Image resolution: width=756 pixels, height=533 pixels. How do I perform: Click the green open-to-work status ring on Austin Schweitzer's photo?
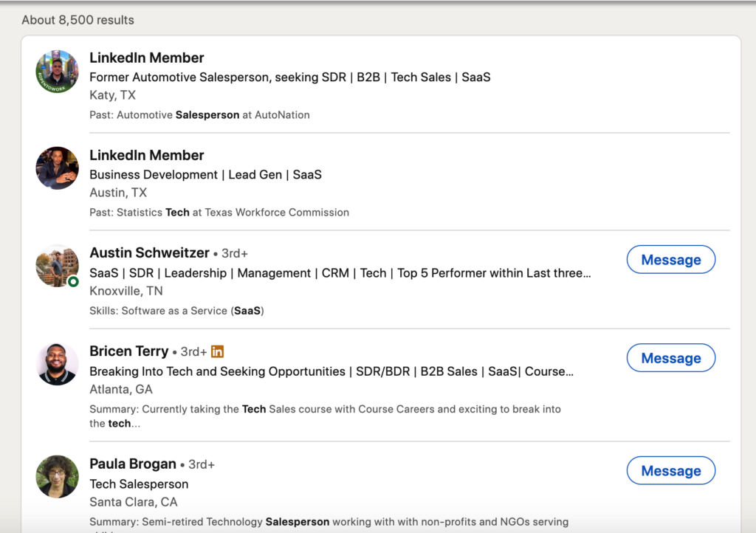point(73,281)
